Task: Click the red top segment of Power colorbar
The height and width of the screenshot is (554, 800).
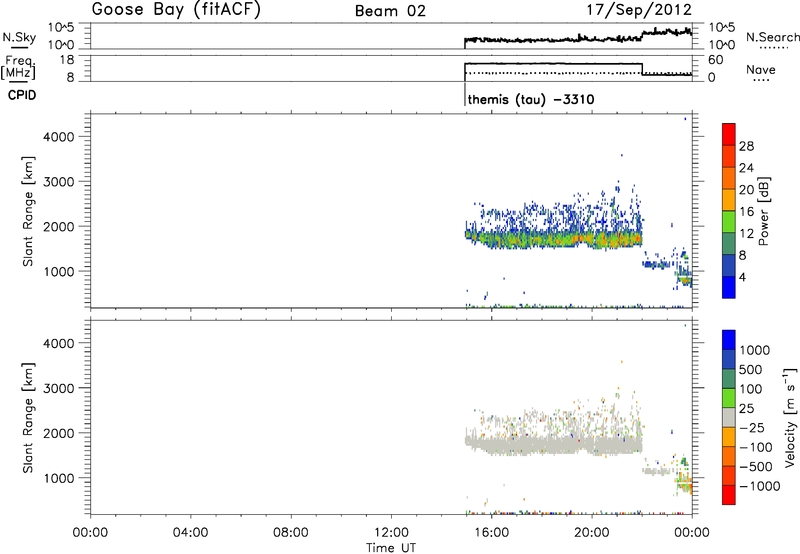Action: [x=729, y=134]
